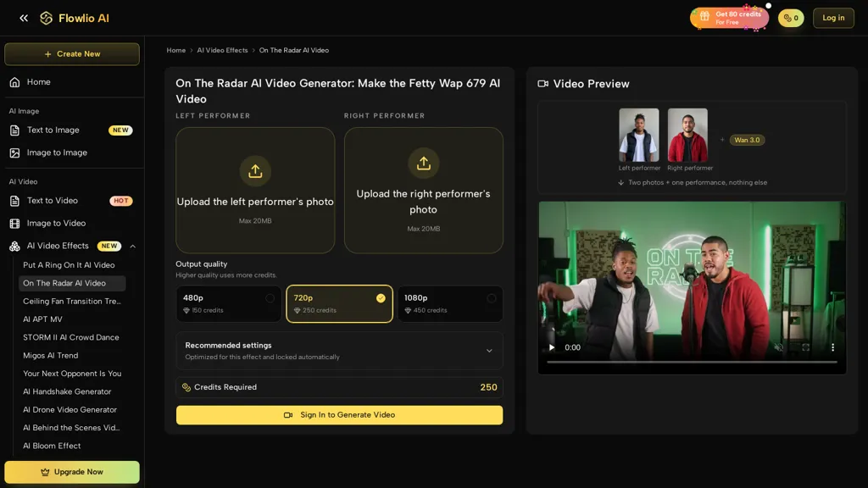Click the NEW badge beside Text to Image

point(120,130)
